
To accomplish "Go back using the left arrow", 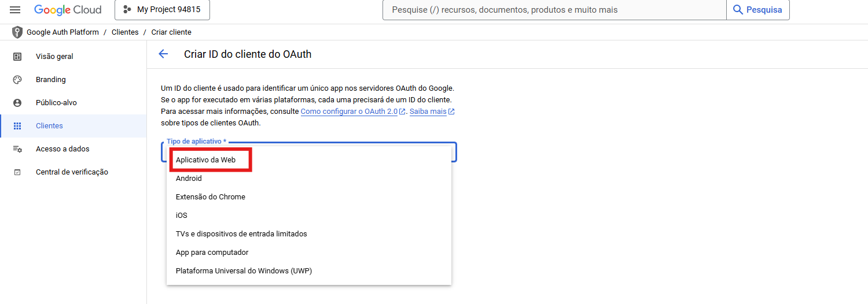I will click(163, 54).
